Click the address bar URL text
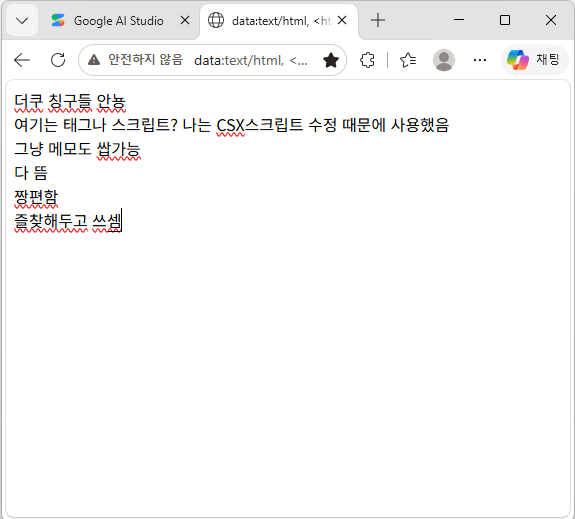This screenshot has height=519, width=575. click(251, 60)
